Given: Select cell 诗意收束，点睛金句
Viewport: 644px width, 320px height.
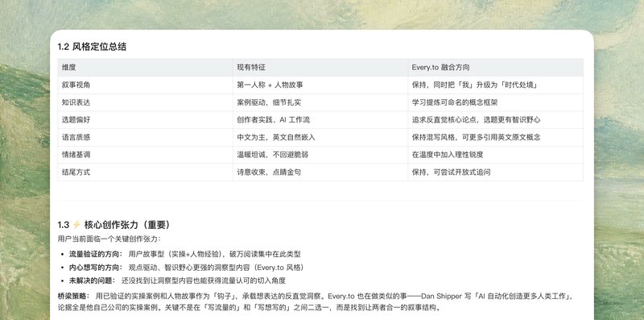Looking at the screenshot, I should click(320, 172).
